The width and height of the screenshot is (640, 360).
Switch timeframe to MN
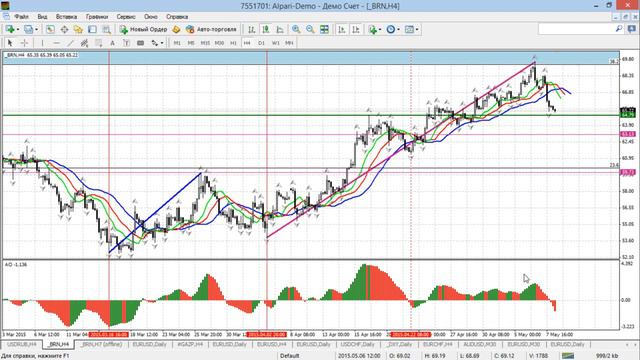(289, 43)
